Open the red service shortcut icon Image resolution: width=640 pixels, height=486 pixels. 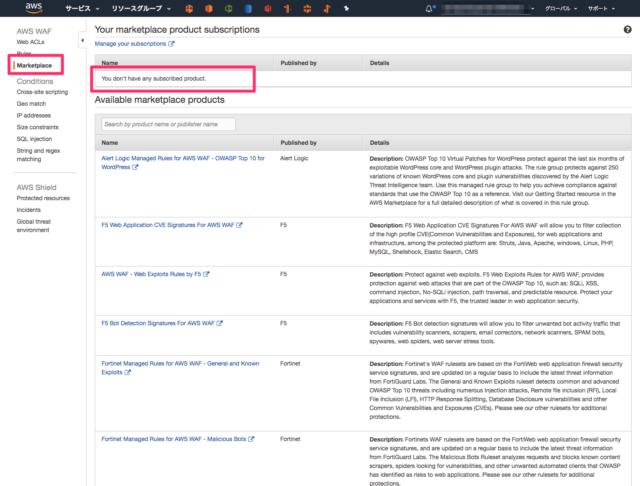[x=268, y=8]
